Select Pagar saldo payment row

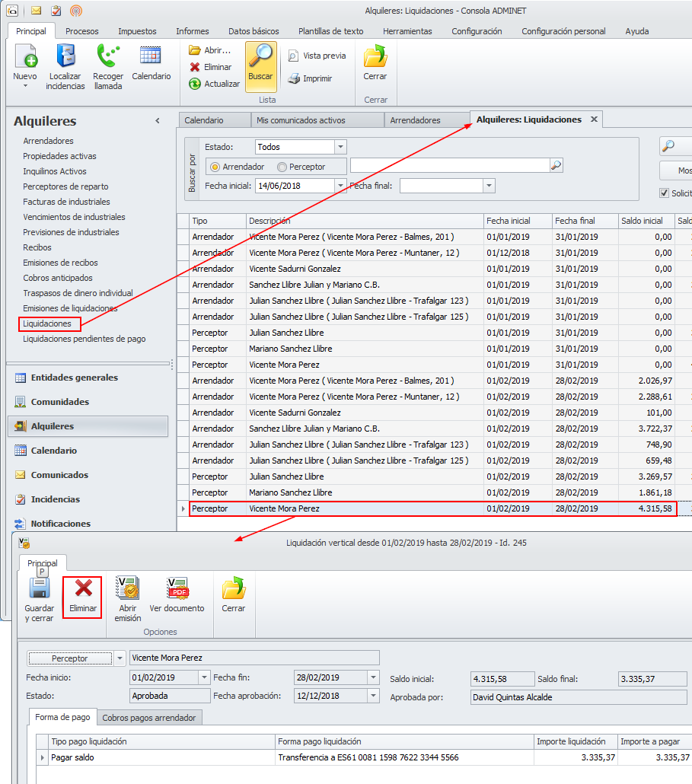(365, 757)
